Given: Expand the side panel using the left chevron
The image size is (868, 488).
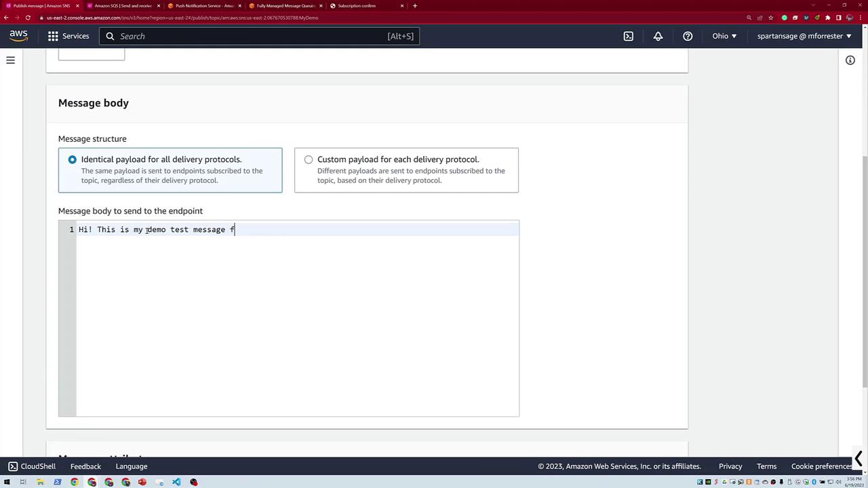Looking at the screenshot, I should (858, 459).
